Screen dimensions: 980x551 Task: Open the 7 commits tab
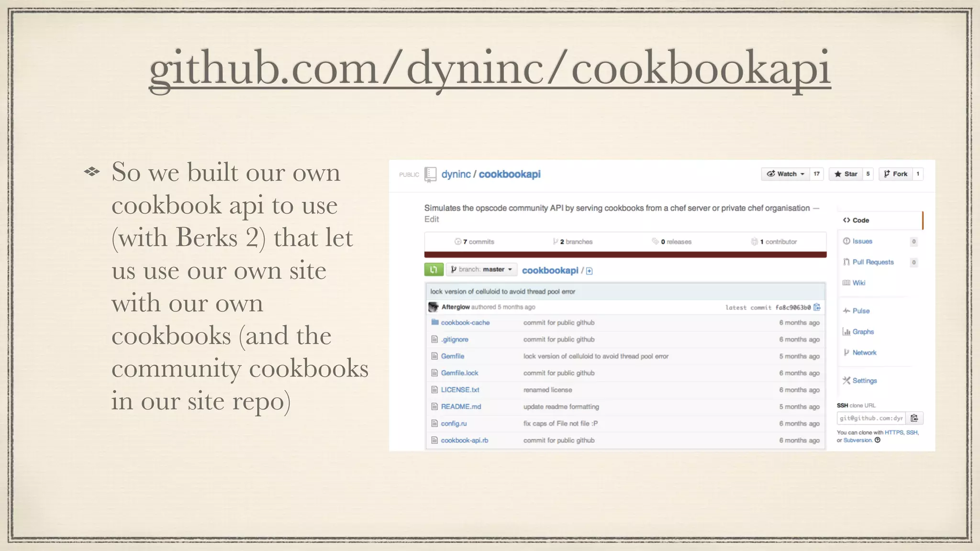pos(474,242)
